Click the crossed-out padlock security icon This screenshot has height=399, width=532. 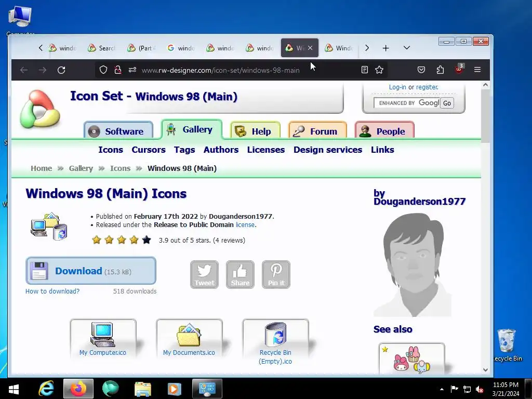(x=118, y=70)
